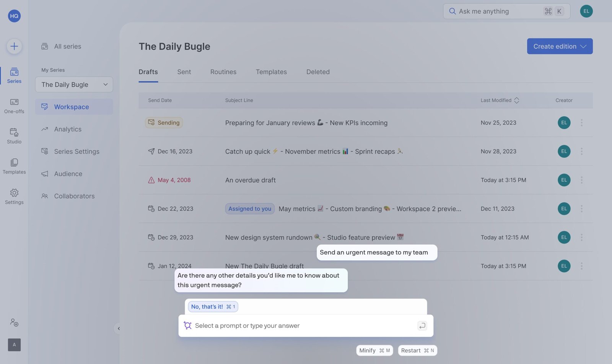Click the Sending status badge

pos(164,122)
